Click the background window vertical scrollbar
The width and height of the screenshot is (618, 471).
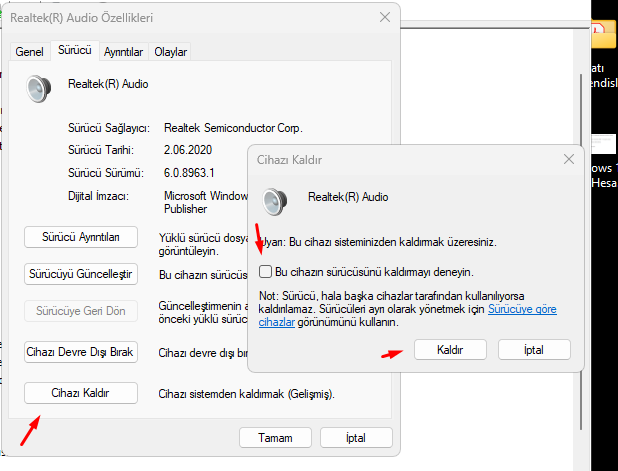(581, 252)
